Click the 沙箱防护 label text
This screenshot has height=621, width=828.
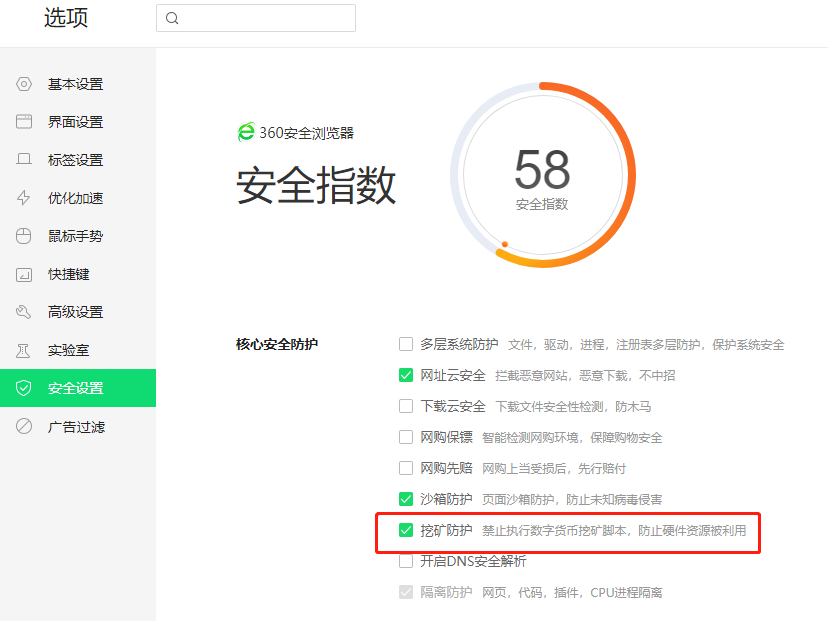[447, 499]
